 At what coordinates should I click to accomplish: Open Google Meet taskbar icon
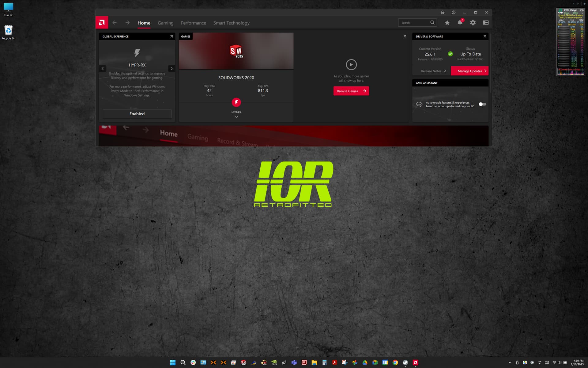[x=375, y=362]
